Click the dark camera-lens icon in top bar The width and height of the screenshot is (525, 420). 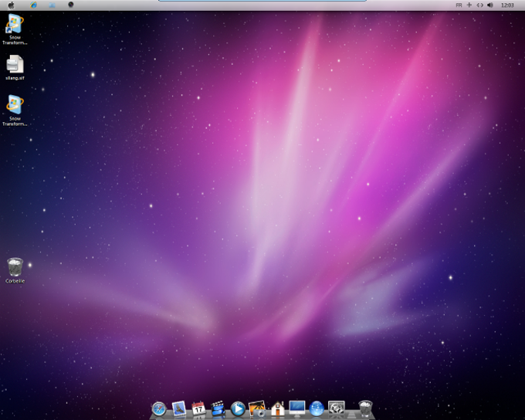pos(71,5)
